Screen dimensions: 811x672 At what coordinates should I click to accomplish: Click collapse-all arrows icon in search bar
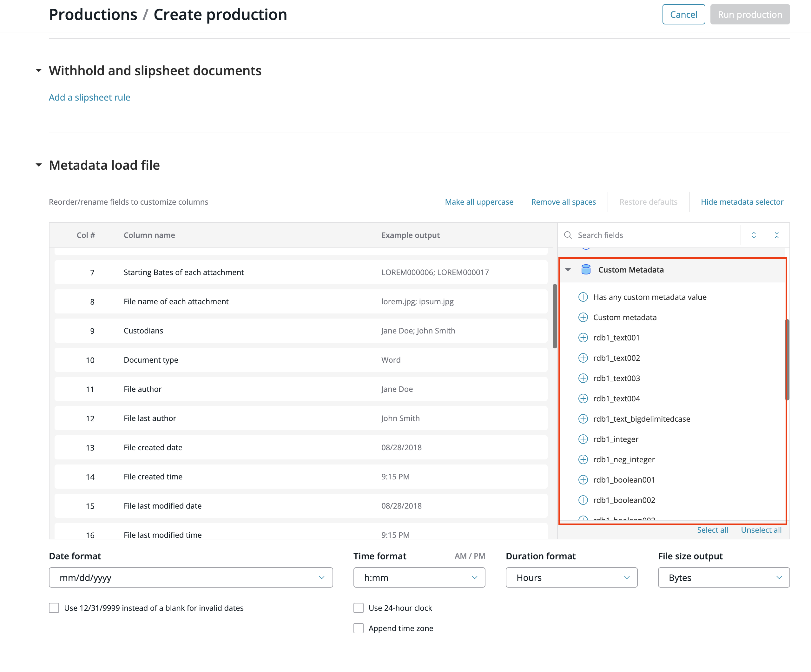(777, 235)
